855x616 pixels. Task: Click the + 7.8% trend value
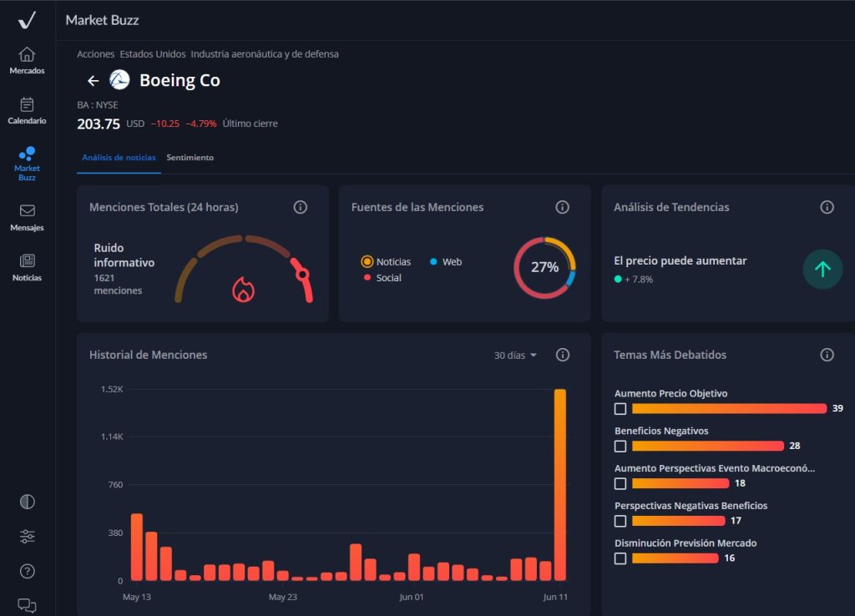click(x=639, y=279)
